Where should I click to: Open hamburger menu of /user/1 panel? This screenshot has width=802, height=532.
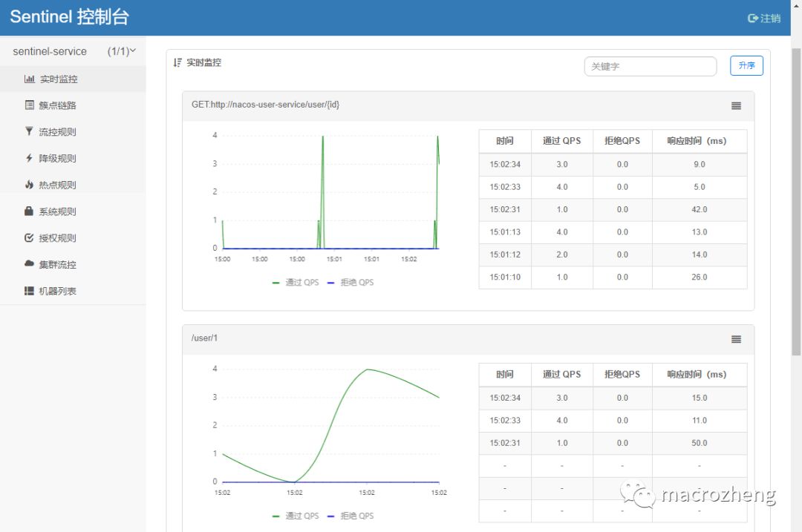pos(736,339)
